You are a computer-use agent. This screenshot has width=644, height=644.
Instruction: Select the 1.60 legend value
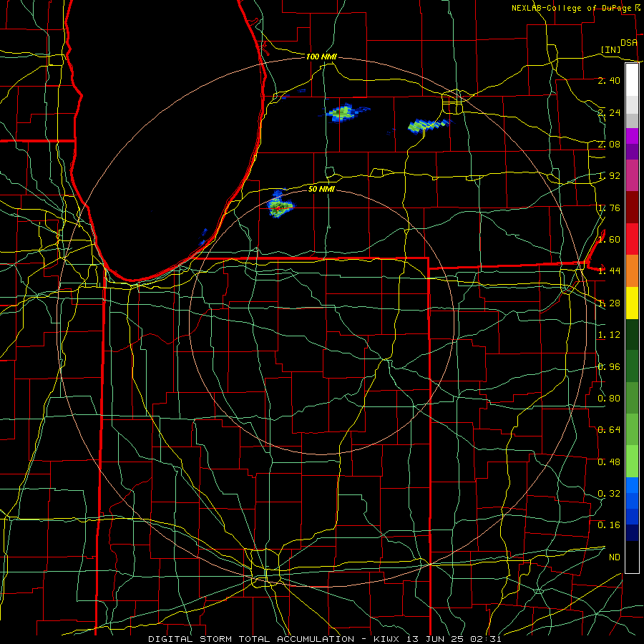[x=609, y=240]
